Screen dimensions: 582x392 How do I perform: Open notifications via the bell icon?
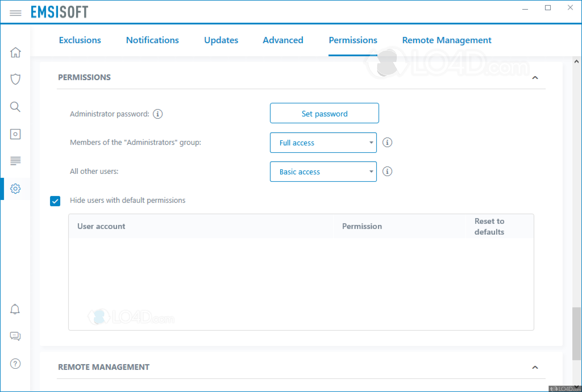15,309
